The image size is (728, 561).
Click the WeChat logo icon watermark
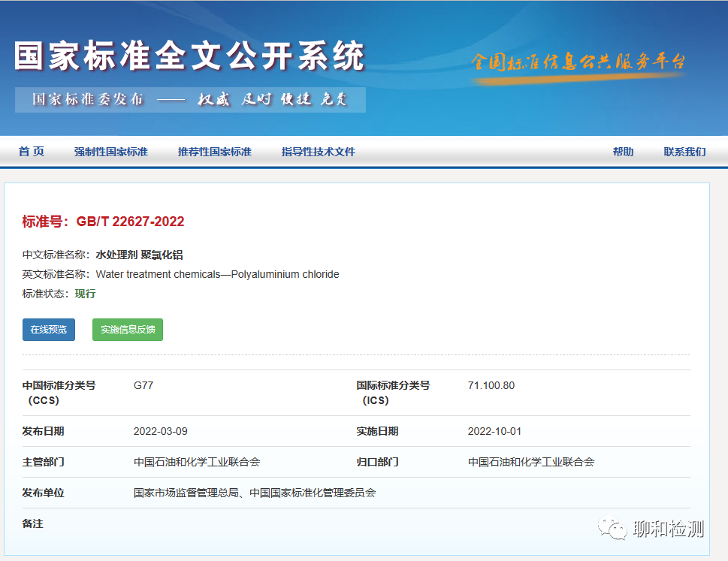pyautogui.click(x=612, y=529)
